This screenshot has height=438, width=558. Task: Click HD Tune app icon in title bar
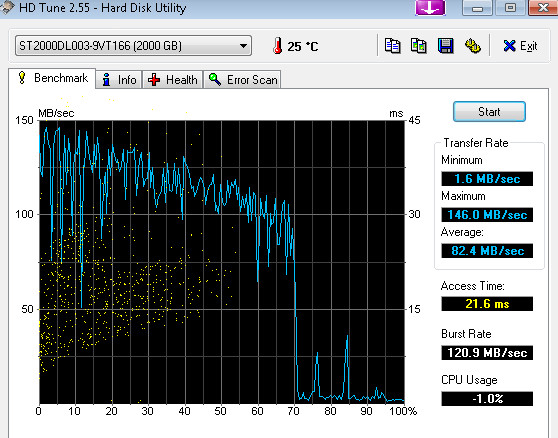coord(7,8)
